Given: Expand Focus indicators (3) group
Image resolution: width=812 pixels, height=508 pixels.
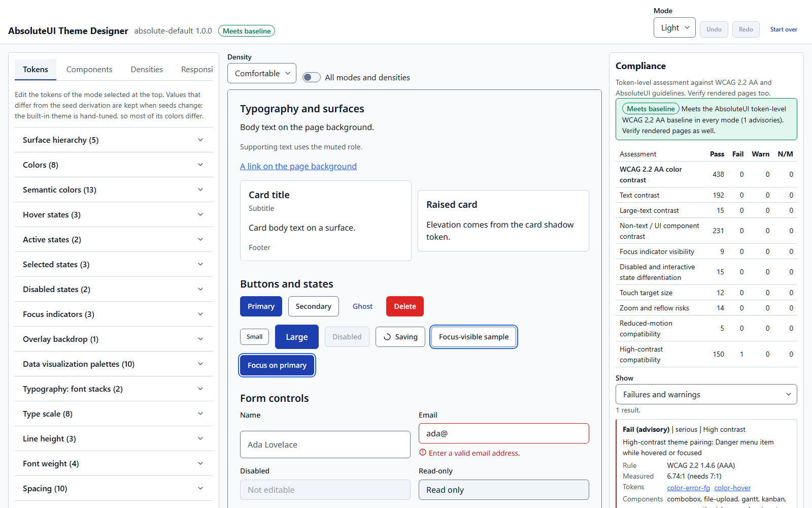Looking at the screenshot, I should (114, 314).
